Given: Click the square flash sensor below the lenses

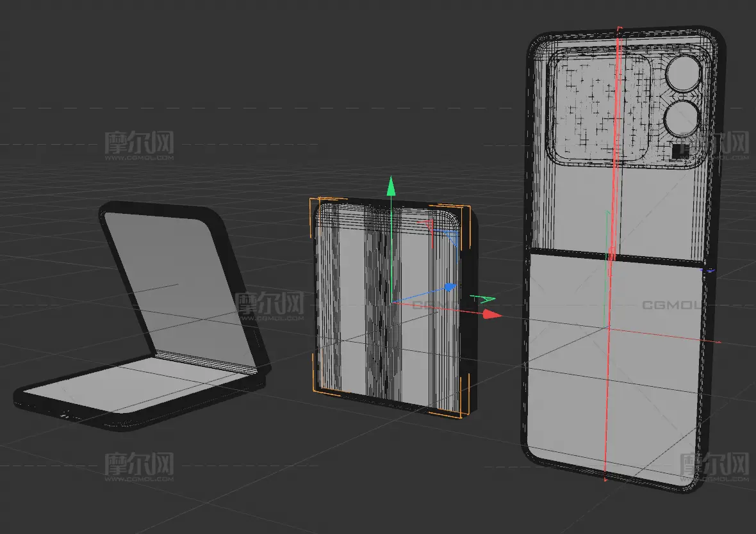Looking at the screenshot, I should pyautogui.click(x=678, y=151).
